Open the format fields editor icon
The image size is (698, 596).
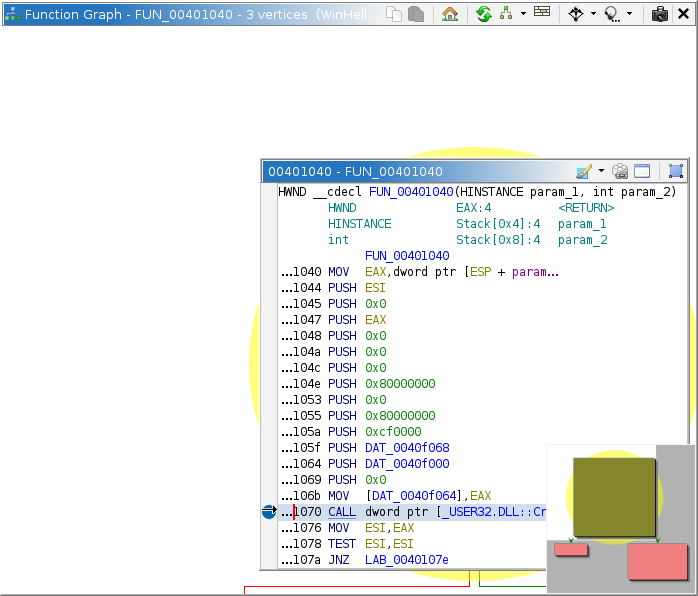[x=541, y=14]
